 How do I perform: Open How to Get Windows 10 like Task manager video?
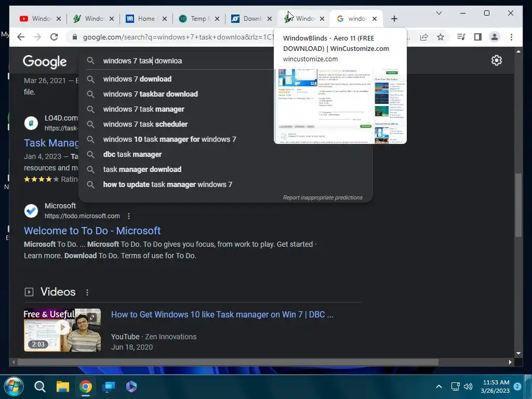click(222, 314)
